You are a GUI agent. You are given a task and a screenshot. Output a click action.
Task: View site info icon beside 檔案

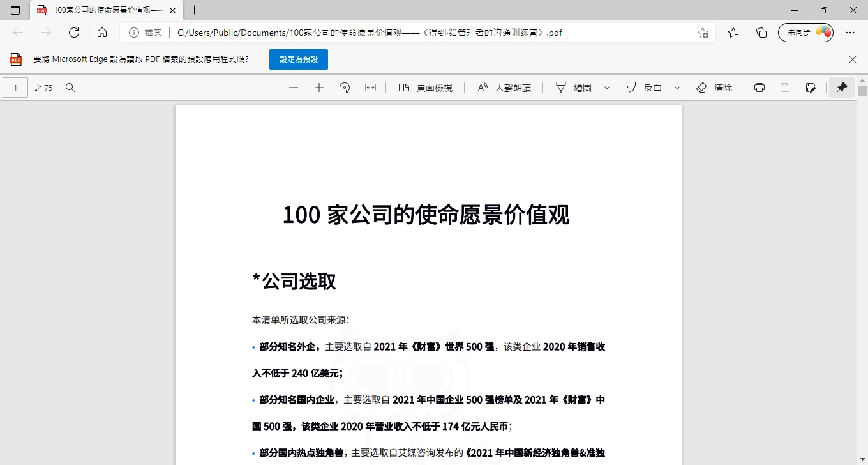[x=133, y=33]
